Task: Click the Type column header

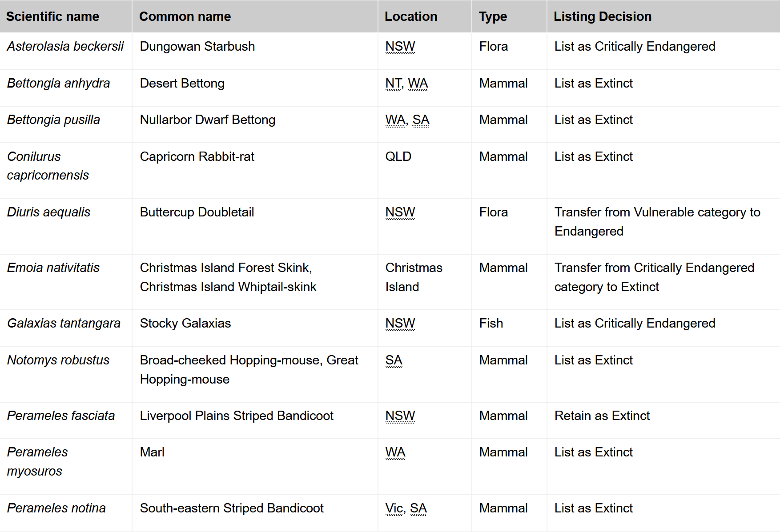Action: click(x=493, y=16)
